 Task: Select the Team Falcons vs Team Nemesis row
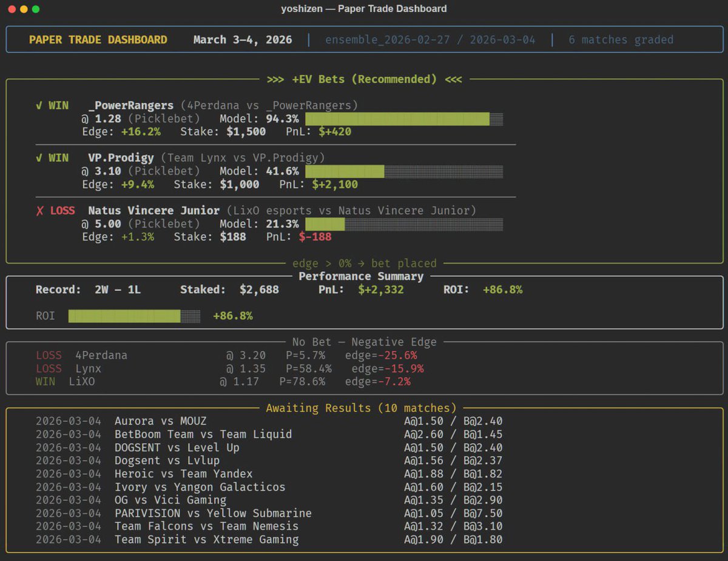click(x=269, y=526)
